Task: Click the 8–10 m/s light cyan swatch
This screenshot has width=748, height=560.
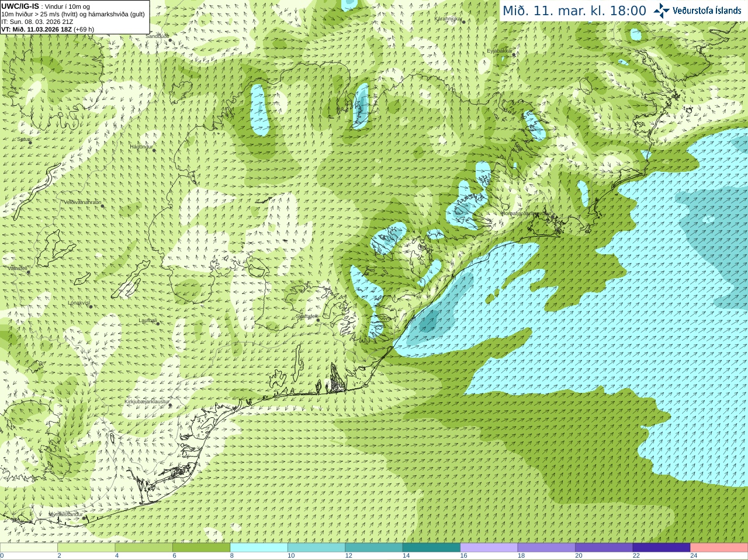Action: pos(259,548)
